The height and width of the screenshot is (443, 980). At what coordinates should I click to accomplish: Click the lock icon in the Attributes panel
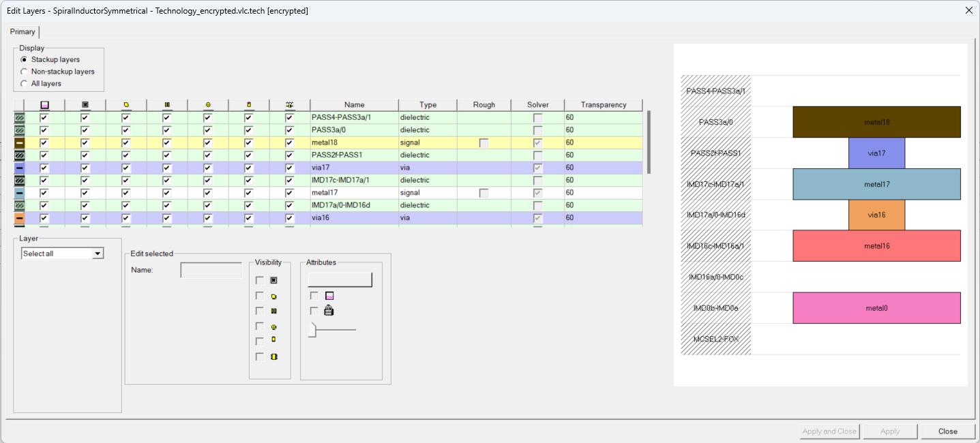pos(329,311)
